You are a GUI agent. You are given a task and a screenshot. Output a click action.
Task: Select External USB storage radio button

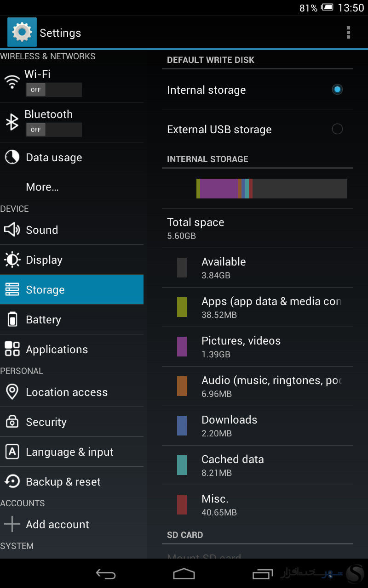coord(337,129)
